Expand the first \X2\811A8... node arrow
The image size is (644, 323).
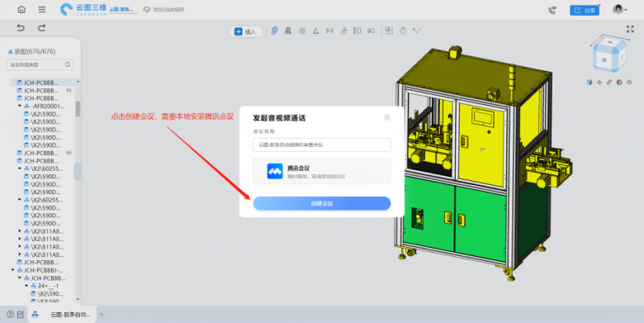tap(20, 231)
